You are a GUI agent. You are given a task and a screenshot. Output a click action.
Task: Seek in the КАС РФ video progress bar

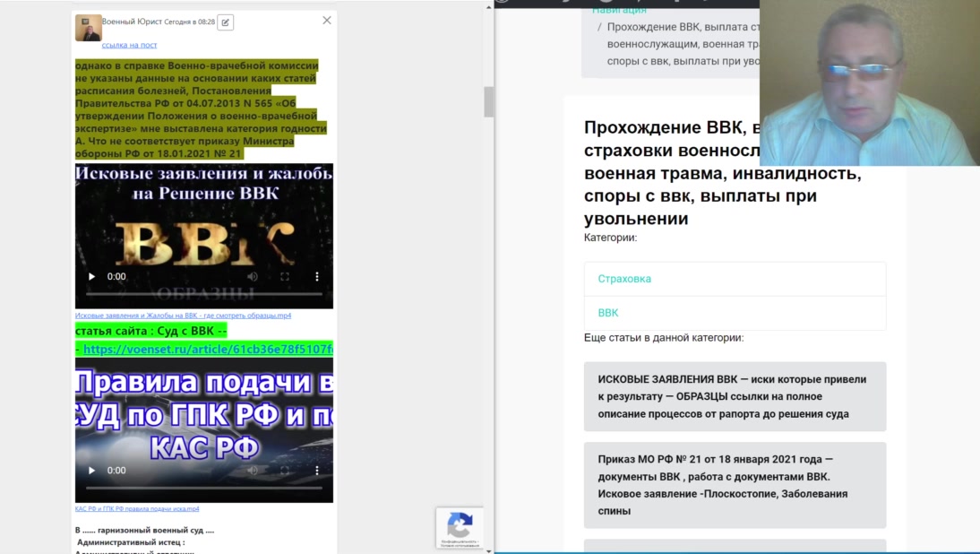(204, 487)
